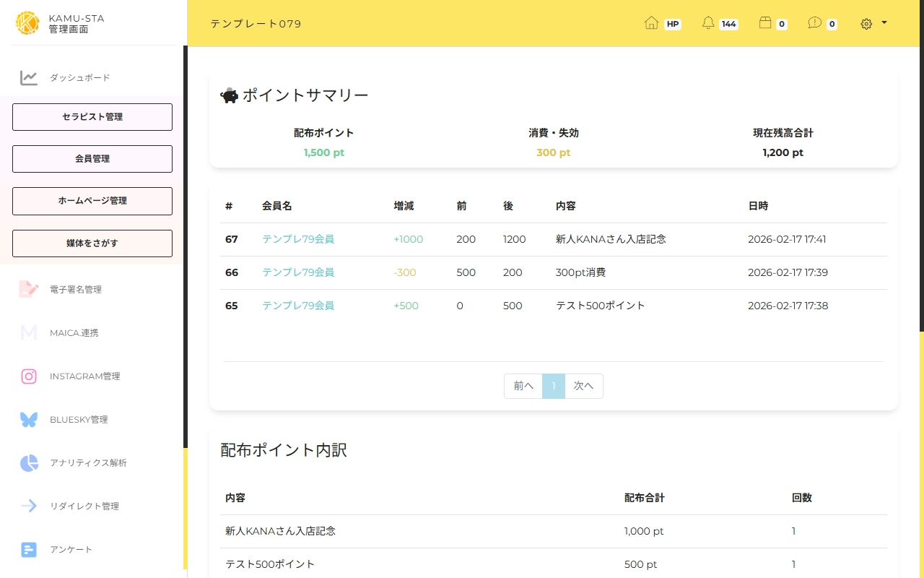Open テンプレ79会員 link in row 65
Viewport: 924px width, 578px height.
coord(298,306)
